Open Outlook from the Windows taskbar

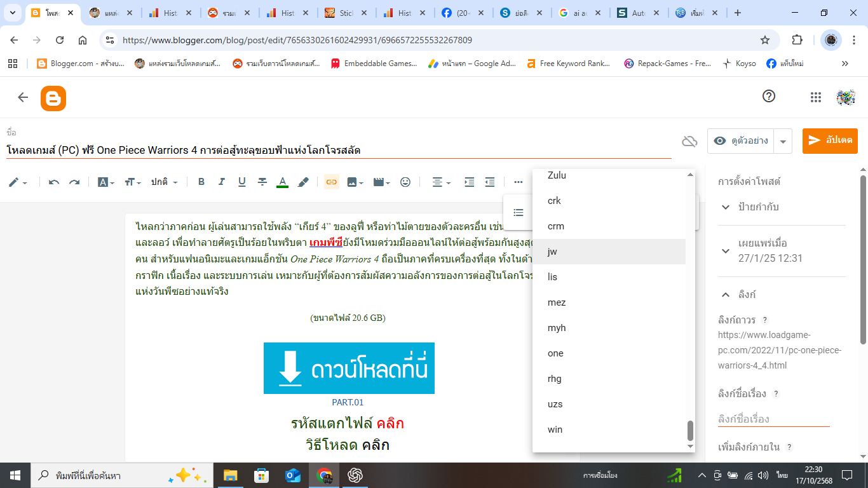click(x=293, y=475)
